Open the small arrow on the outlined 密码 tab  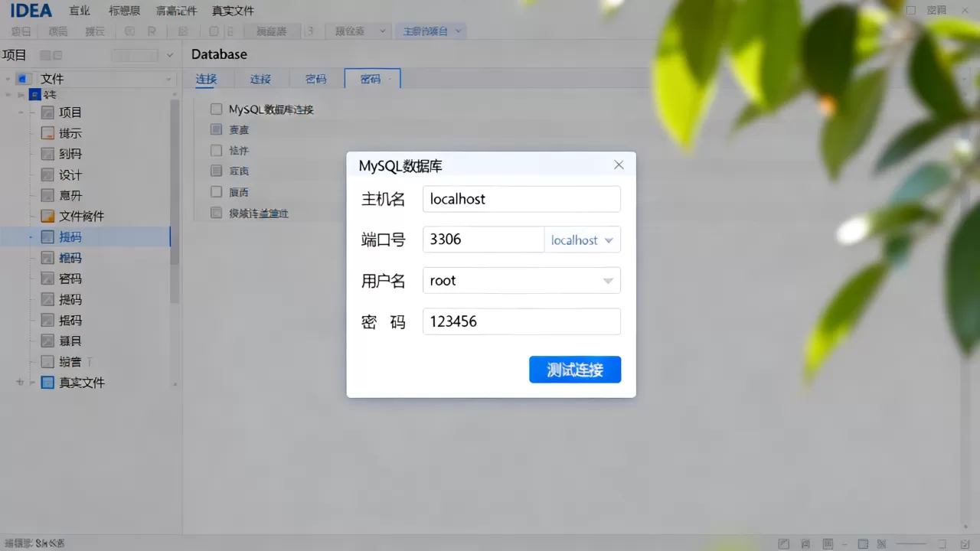pyautogui.click(x=390, y=79)
